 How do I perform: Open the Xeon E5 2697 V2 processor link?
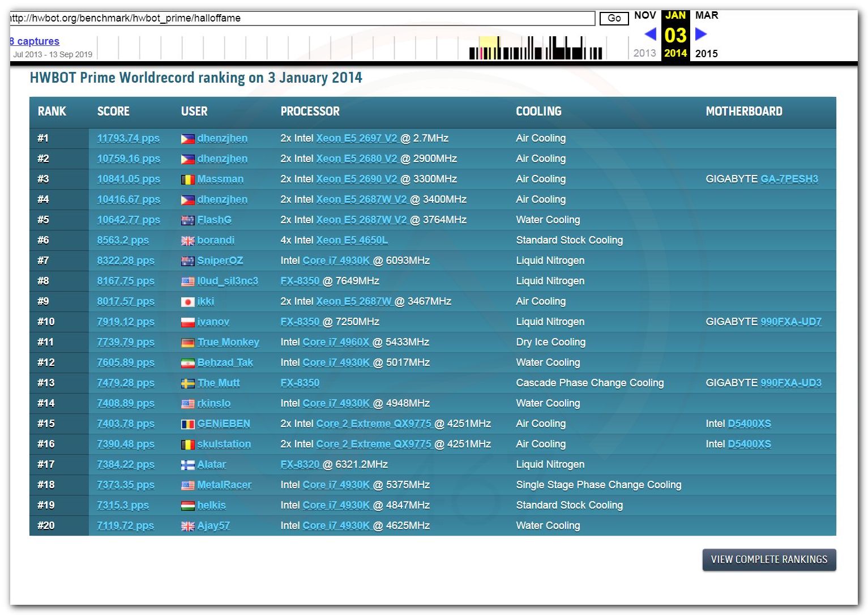tap(357, 138)
